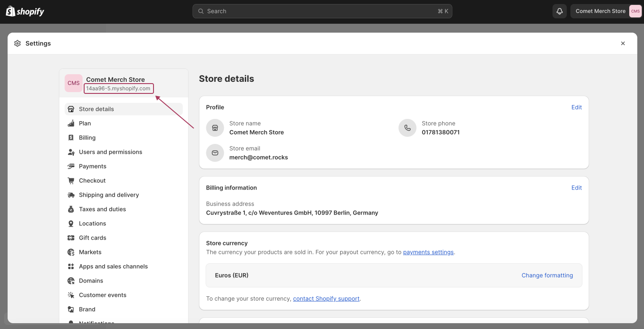Click Change formatting for Euros currency
644x329 pixels.
[547, 275]
